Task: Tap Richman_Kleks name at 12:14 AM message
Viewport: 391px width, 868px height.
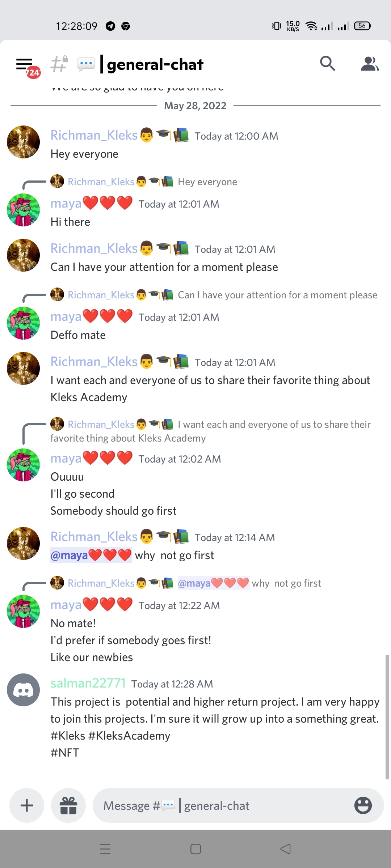Action: [x=94, y=537]
